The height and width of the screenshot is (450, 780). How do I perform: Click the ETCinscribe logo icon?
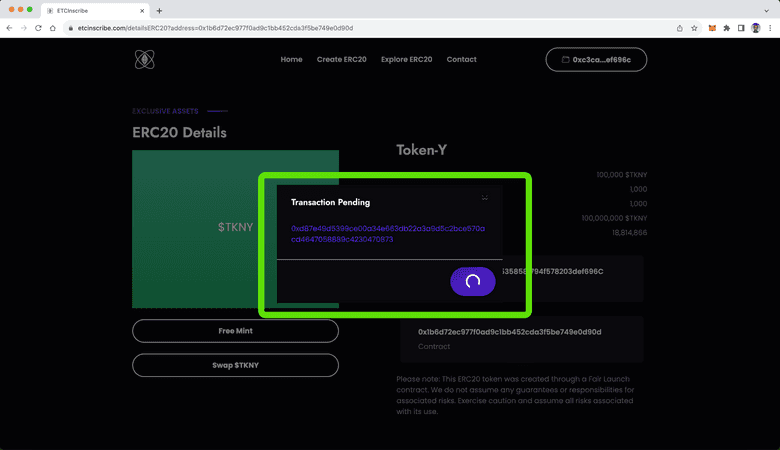[145, 60]
